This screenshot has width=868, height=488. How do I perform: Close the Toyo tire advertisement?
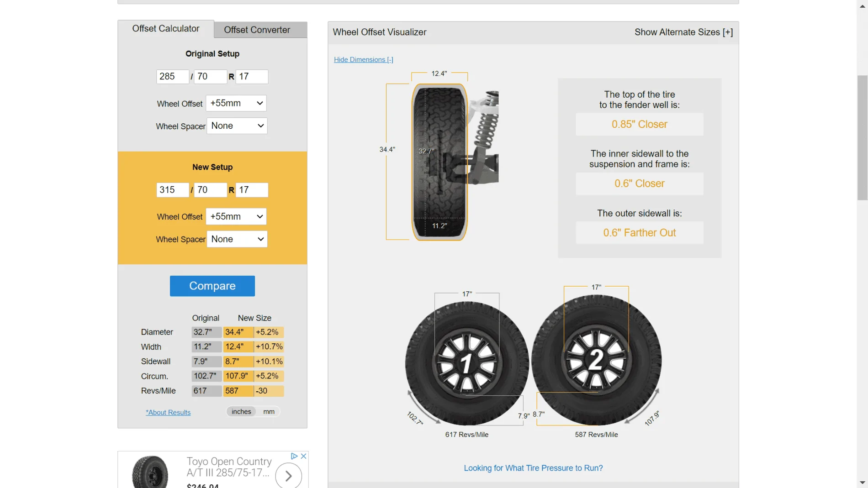[x=303, y=456]
